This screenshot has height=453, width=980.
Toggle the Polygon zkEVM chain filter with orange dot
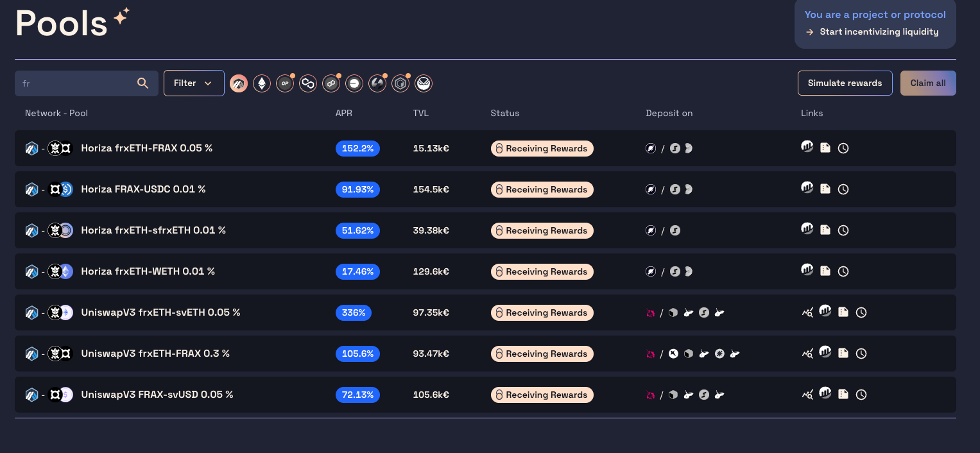pyautogui.click(x=331, y=83)
